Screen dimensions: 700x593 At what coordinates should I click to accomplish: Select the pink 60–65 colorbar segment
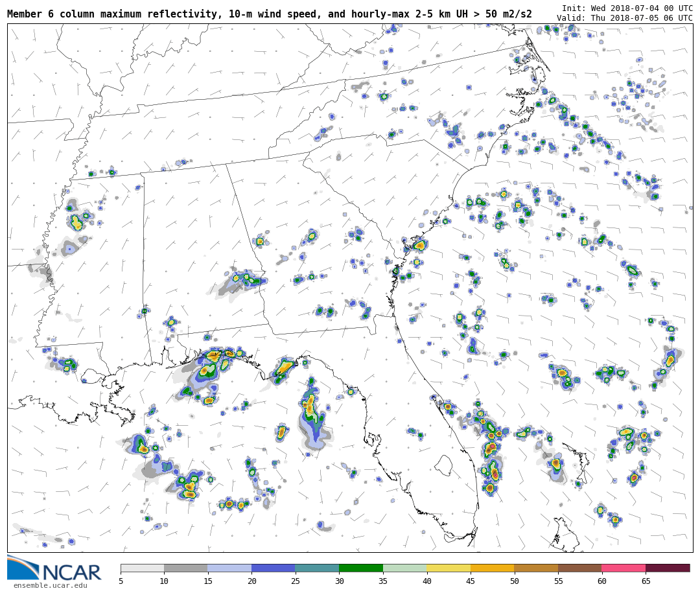[623, 568]
